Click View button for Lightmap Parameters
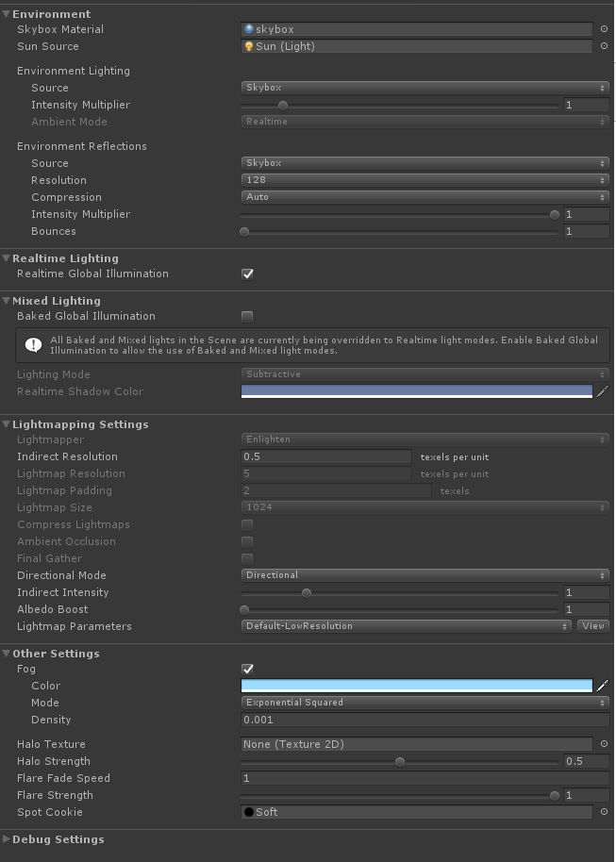 pos(593,626)
